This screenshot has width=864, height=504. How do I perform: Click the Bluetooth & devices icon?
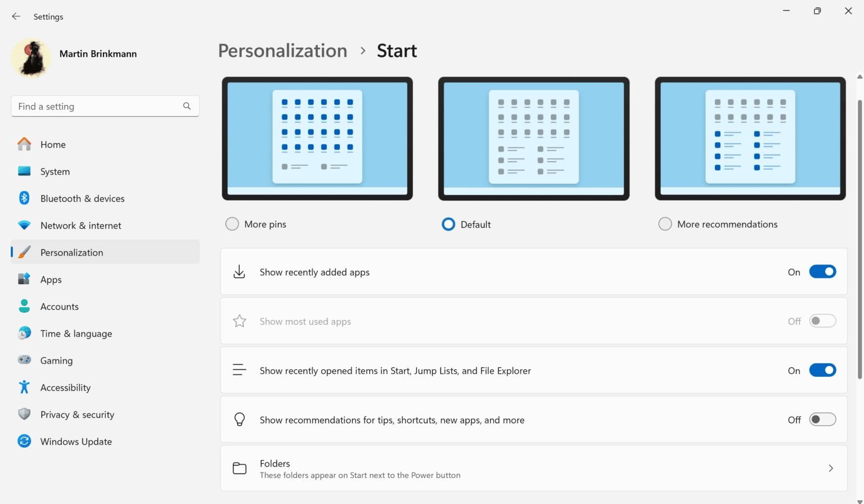(x=24, y=198)
